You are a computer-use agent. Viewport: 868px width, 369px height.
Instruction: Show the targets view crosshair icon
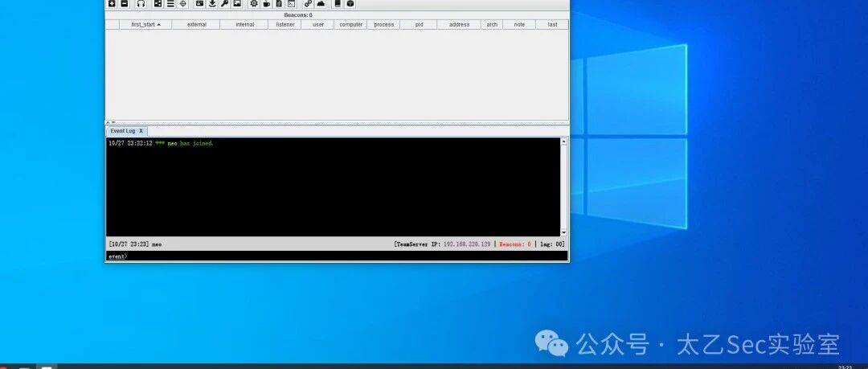(182, 4)
